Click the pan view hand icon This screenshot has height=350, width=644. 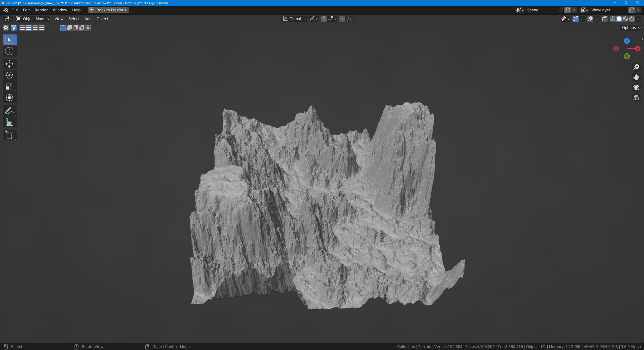click(636, 77)
